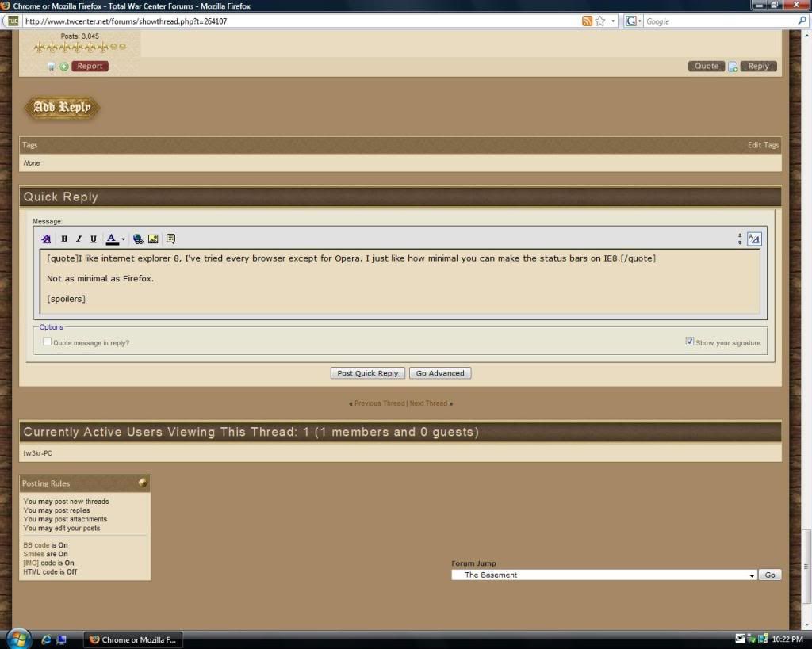Click the Windows Start orb
Viewport: 812px width, 649px height.
17,639
